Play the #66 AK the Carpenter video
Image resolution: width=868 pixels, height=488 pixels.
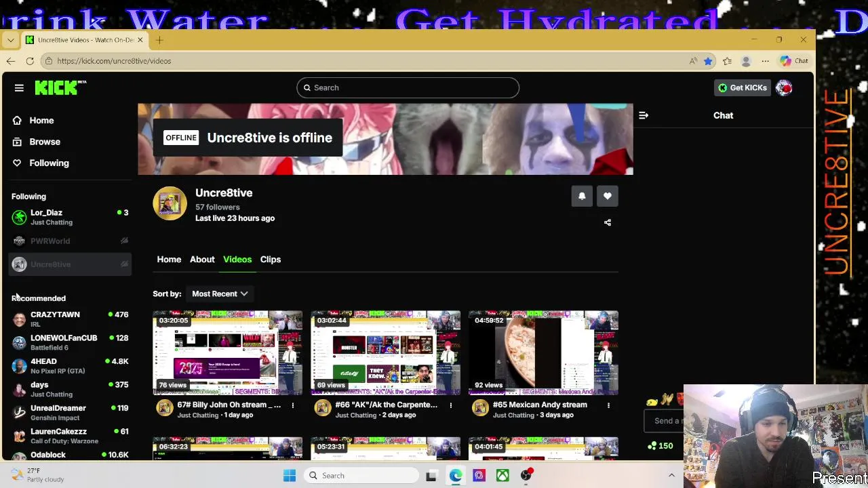pyautogui.click(x=386, y=352)
